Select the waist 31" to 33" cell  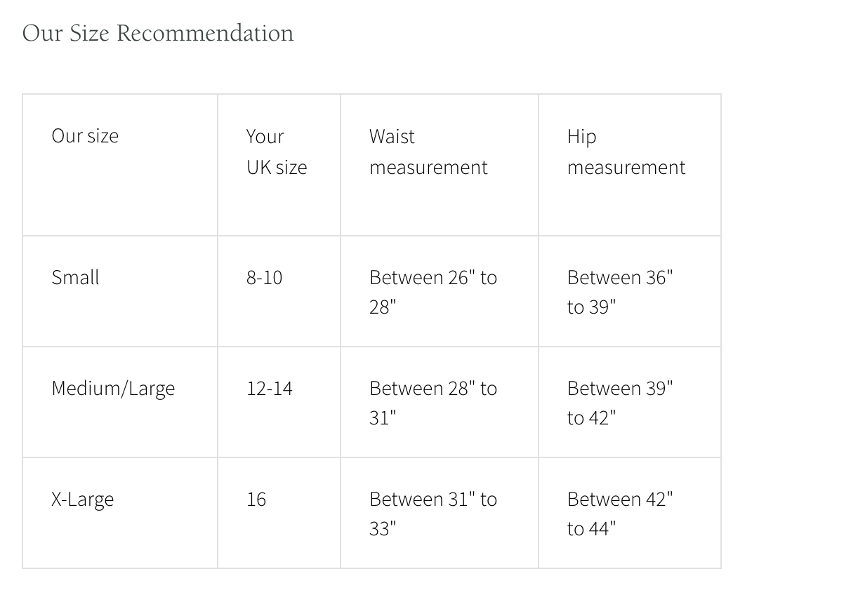[440, 513]
